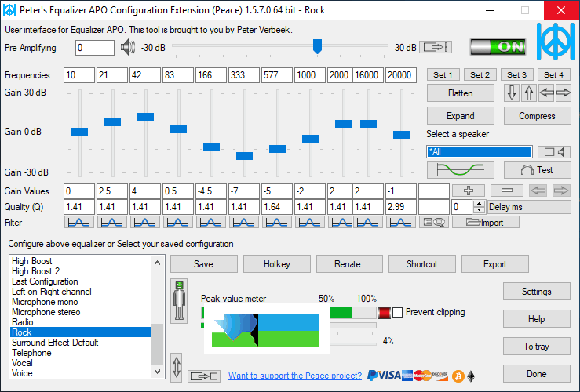Click the large Peace logo at top right
The height and width of the screenshot is (392, 580).
click(x=555, y=42)
